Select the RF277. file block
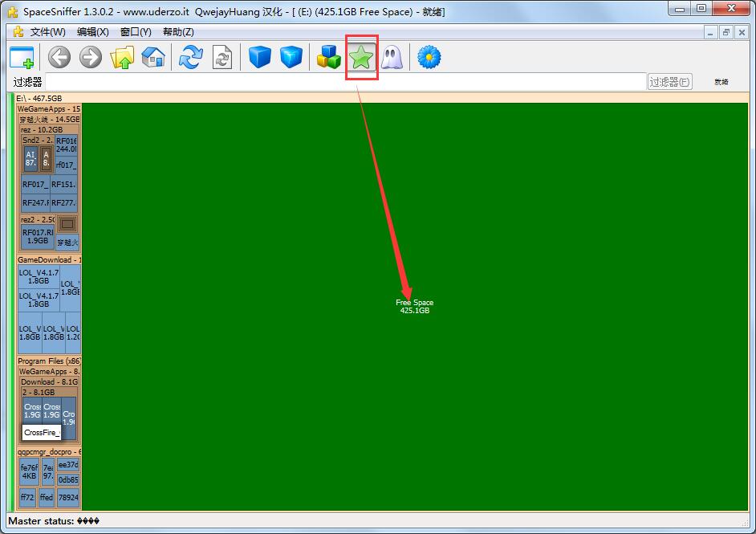Image resolution: width=756 pixels, height=534 pixels. tap(63, 203)
